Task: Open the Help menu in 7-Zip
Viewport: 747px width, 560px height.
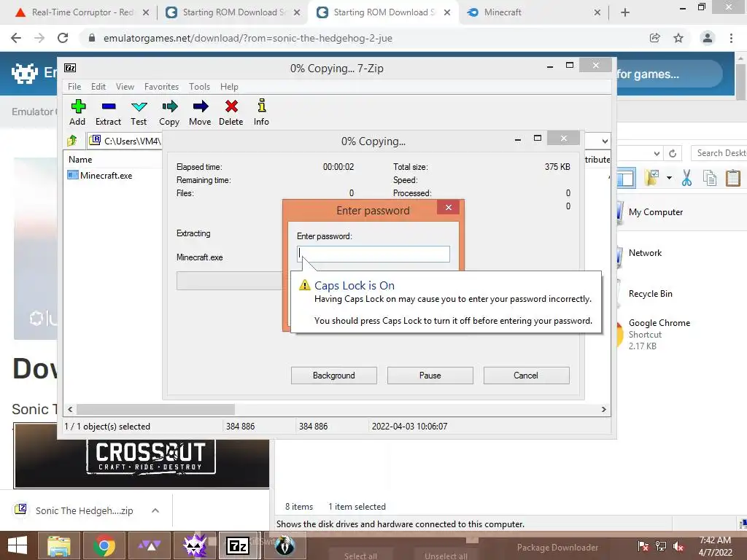Action: coord(229,87)
